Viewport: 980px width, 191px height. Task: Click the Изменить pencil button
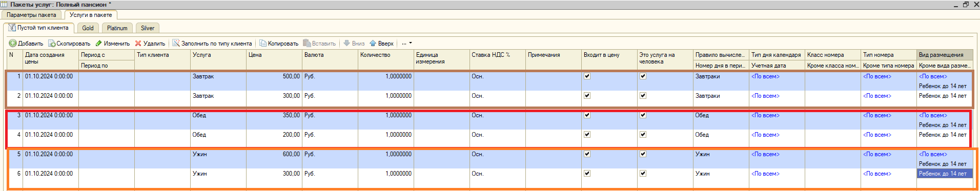coord(113,44)
